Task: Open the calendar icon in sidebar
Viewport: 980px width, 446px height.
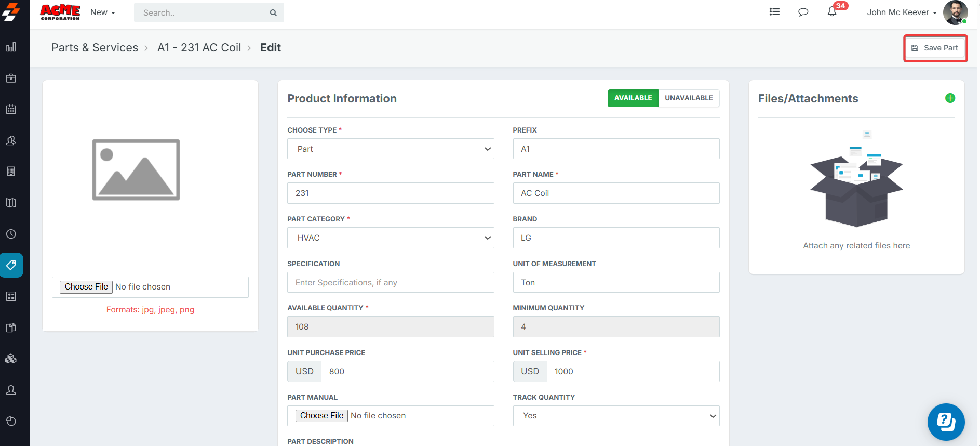Action: point(11,109)
